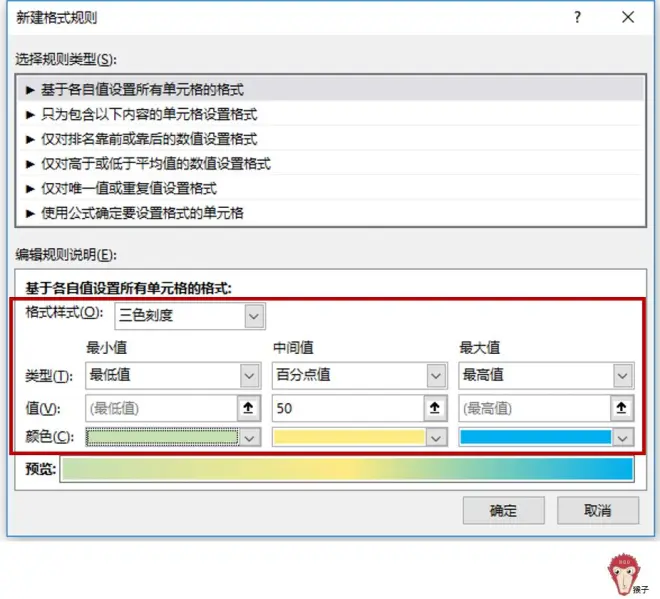This screenshot has width=660, height=599.
Task: Open the 格式样式 dropdown showing 三色刻度
Action: pyautogui.click(x=190, y=316)
